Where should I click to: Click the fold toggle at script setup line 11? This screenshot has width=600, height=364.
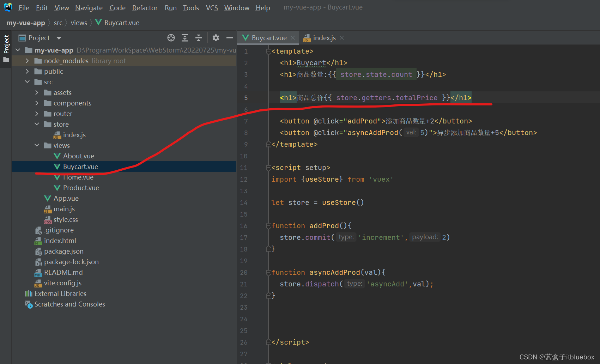tap(268, 168)
